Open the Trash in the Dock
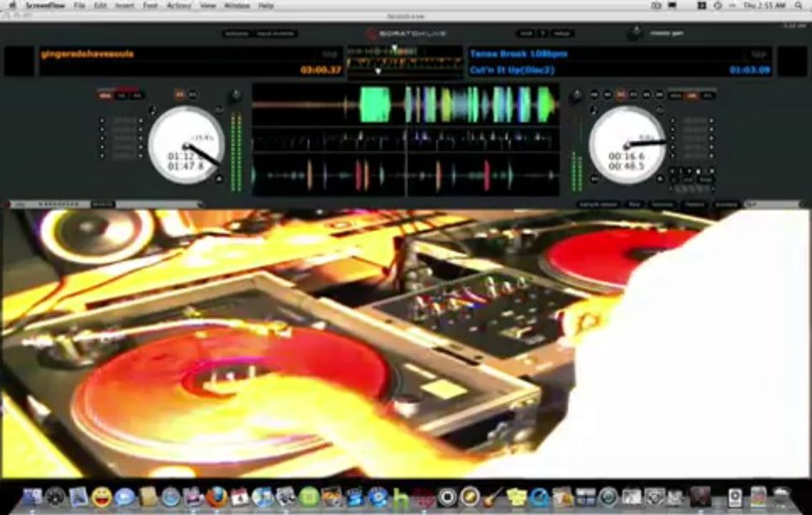The image size is (812, 515). [781, 497]
